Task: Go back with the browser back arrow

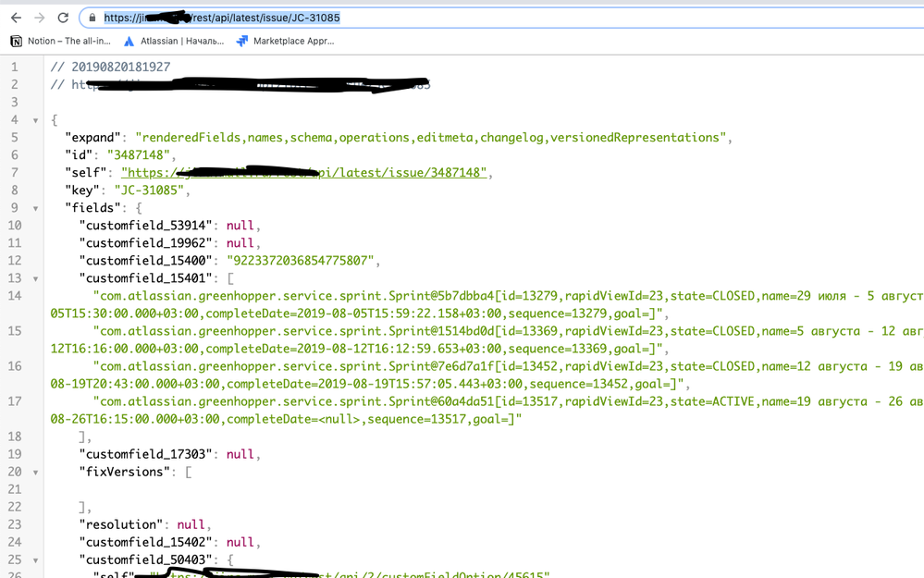Action: [16, 18]
